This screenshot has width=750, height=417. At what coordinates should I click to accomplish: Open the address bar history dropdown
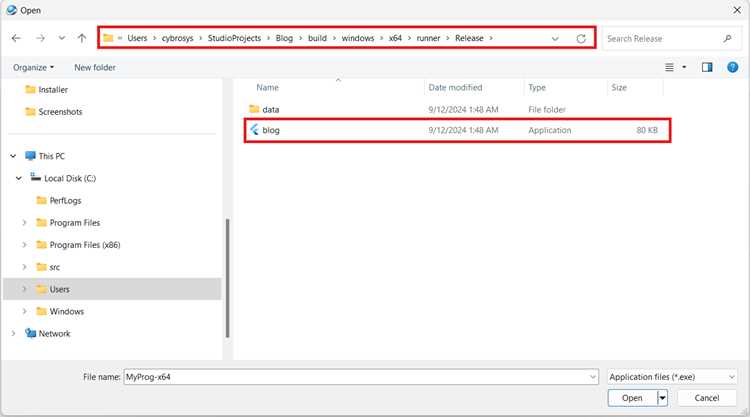click(x=555, y=38)
